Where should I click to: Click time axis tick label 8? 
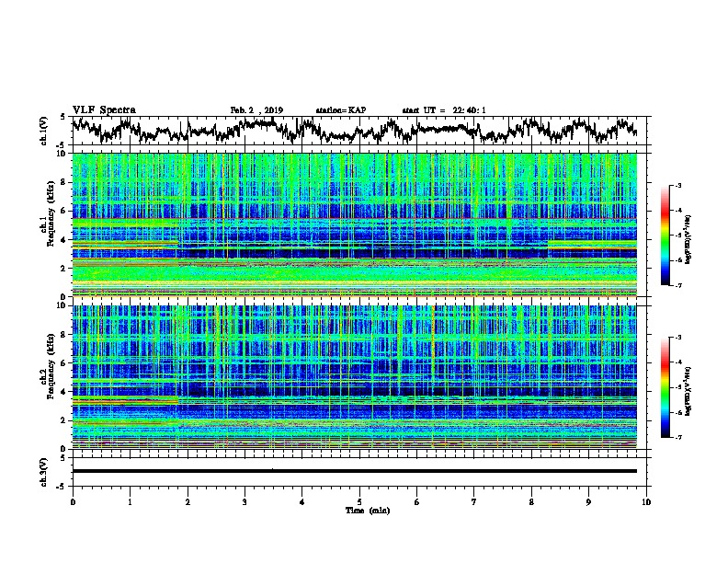click(x=531, y=502)
